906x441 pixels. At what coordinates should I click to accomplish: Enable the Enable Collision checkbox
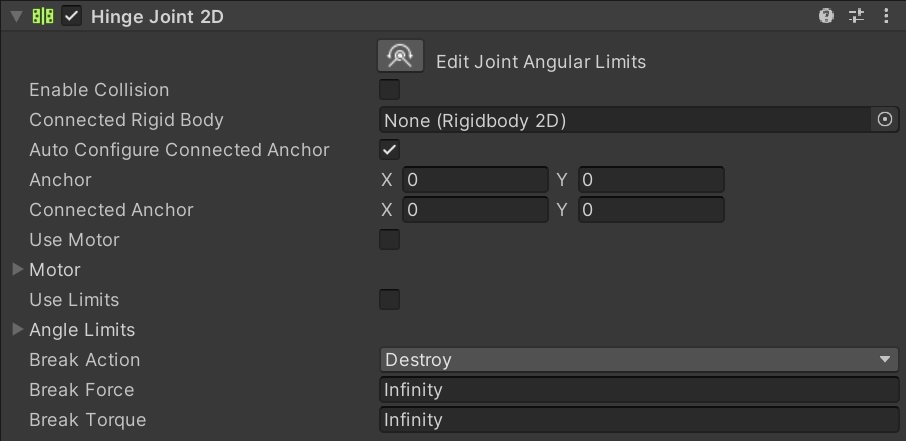[x=390, y=90]
